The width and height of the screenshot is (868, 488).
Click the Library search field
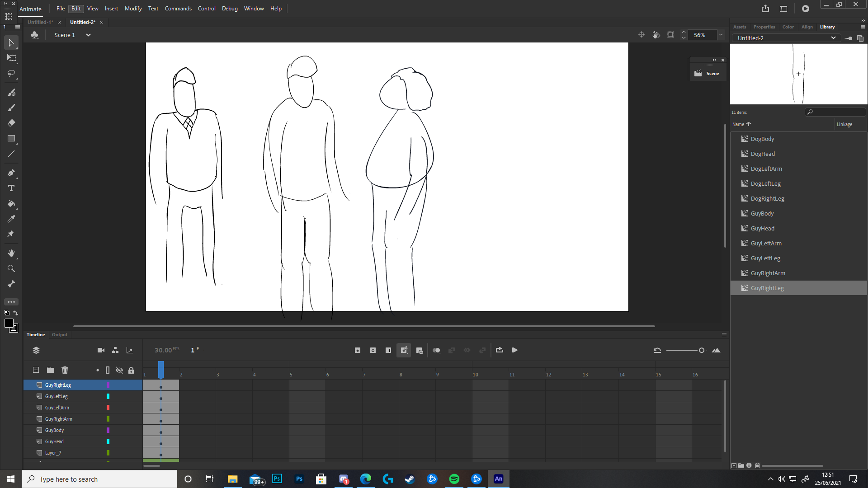pos(835,112)
